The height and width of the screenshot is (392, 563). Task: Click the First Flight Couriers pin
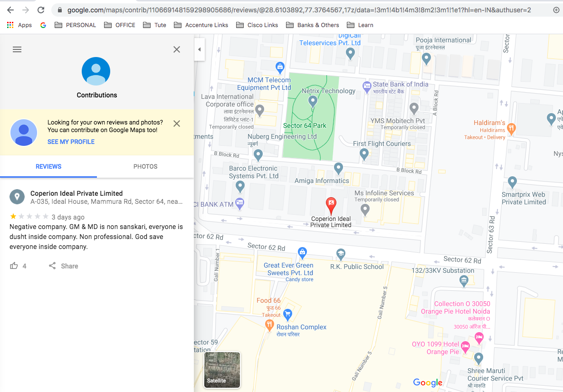pyautogui.click(x=364, y=154)
